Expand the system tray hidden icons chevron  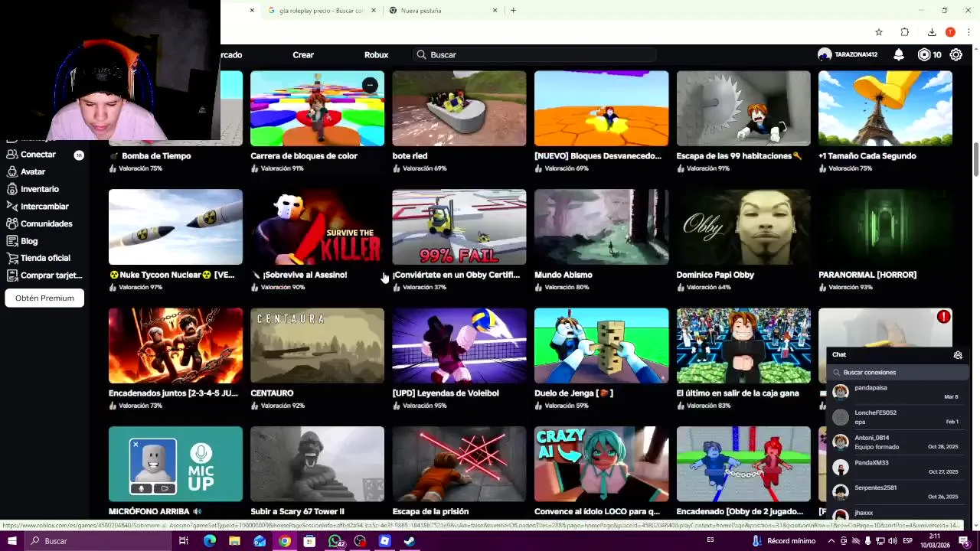click(831, 541)
